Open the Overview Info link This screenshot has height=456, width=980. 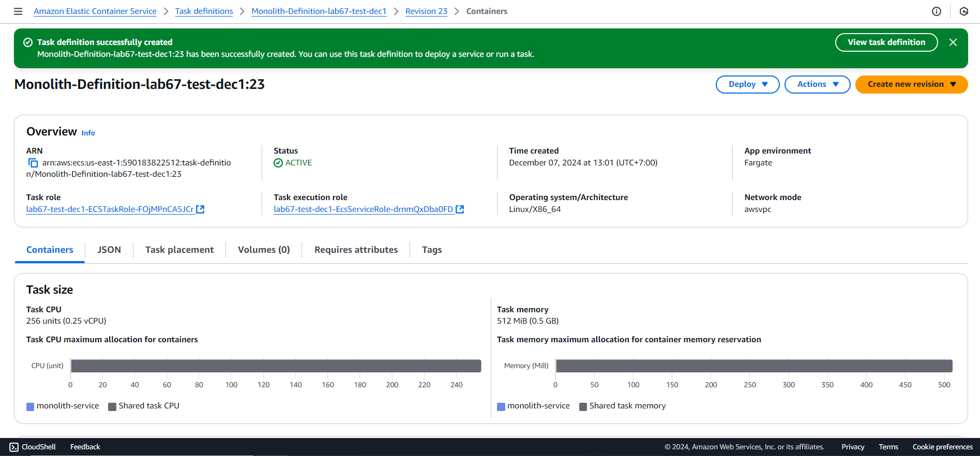pyautogui.click(x=88, y=133)
